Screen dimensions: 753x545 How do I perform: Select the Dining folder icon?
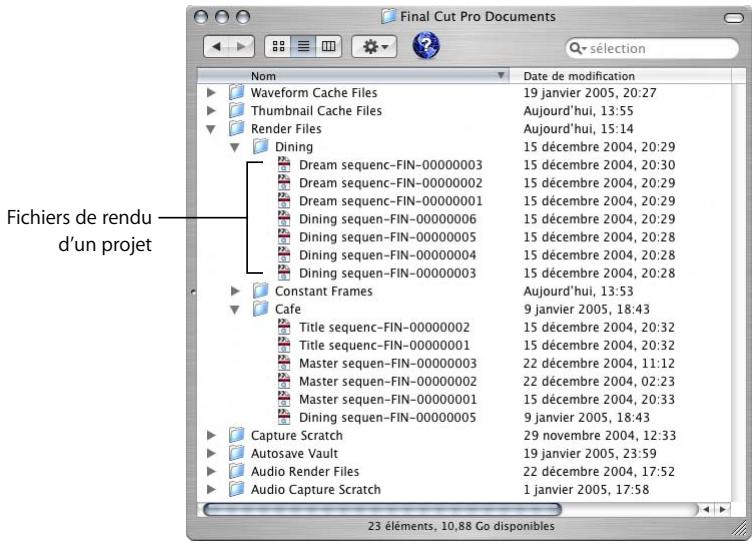pyautogui.click(x=260, y=146)
